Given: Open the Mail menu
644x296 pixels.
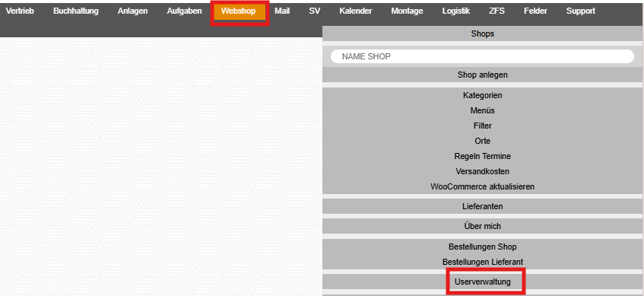Looking at the screenshot, I should [x=282, y=11].
